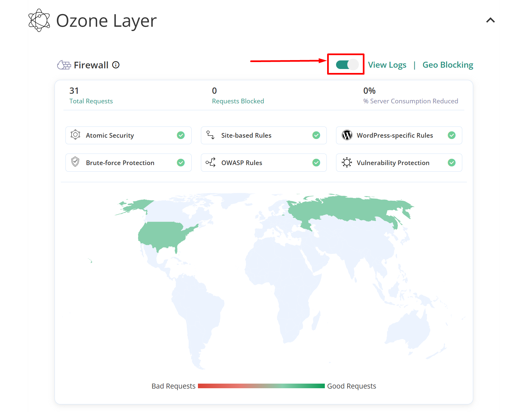The image size is (532, 412).
Task: Click the Firewall heading text
Action: [91, 65]
